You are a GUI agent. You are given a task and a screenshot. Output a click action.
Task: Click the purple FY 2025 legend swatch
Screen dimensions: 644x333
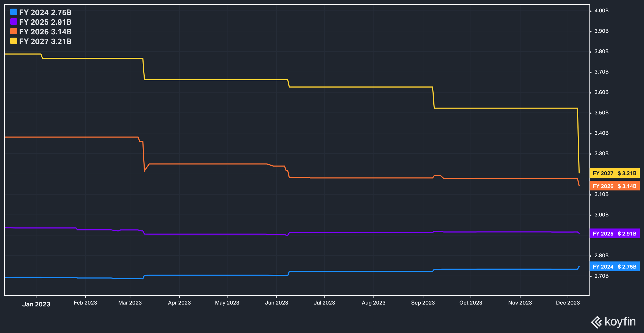click(14, 22)
